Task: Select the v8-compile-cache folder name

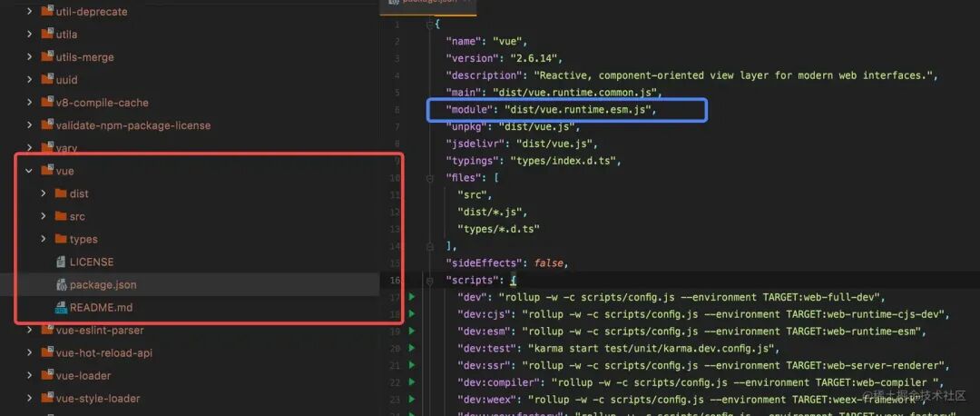Action: [103, 102]
